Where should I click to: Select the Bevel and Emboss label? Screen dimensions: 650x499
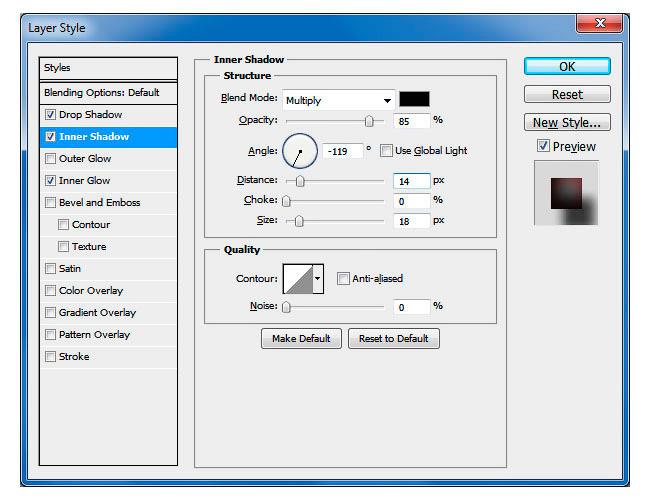(x=99, y=202)
